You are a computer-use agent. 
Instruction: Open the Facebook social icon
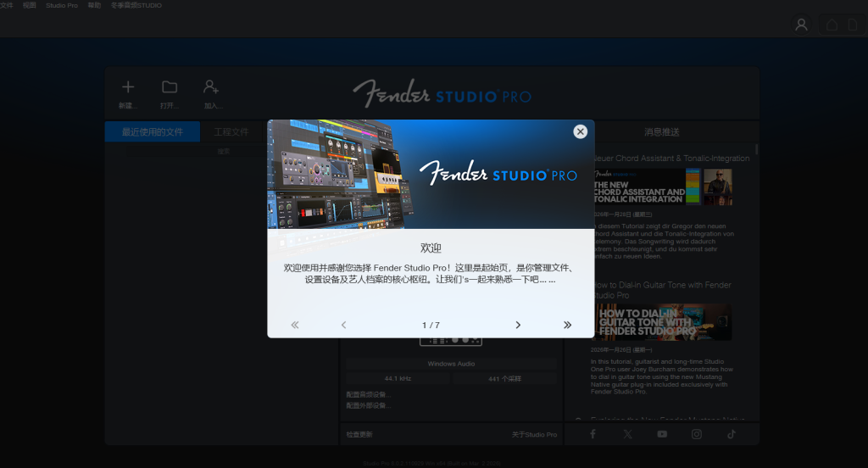tap(593, 434)
